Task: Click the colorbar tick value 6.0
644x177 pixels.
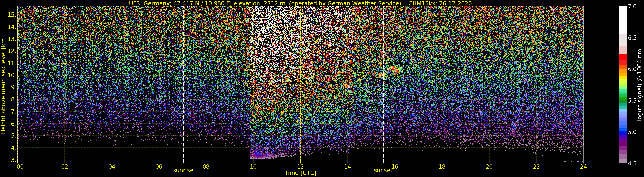Action: point(632,69)
